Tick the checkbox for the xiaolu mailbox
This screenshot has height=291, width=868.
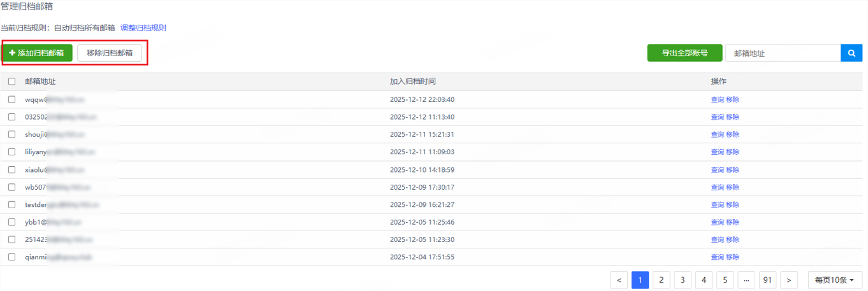click(11, 169)
